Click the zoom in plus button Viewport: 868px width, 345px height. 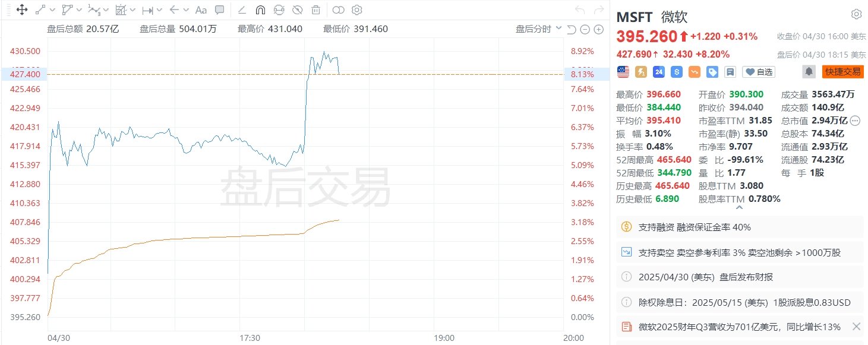598,30
